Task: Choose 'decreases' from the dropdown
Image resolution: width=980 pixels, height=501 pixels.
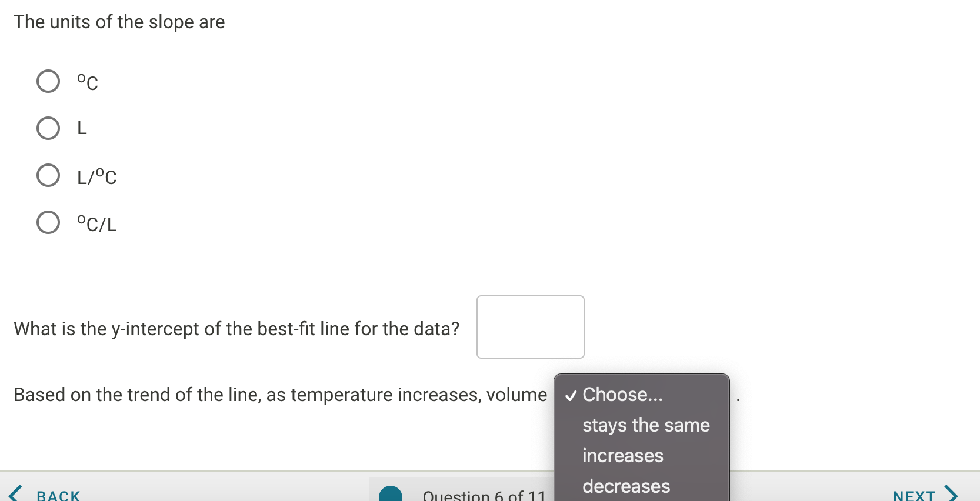Action: pyautogui.click(x=626, y=486)
